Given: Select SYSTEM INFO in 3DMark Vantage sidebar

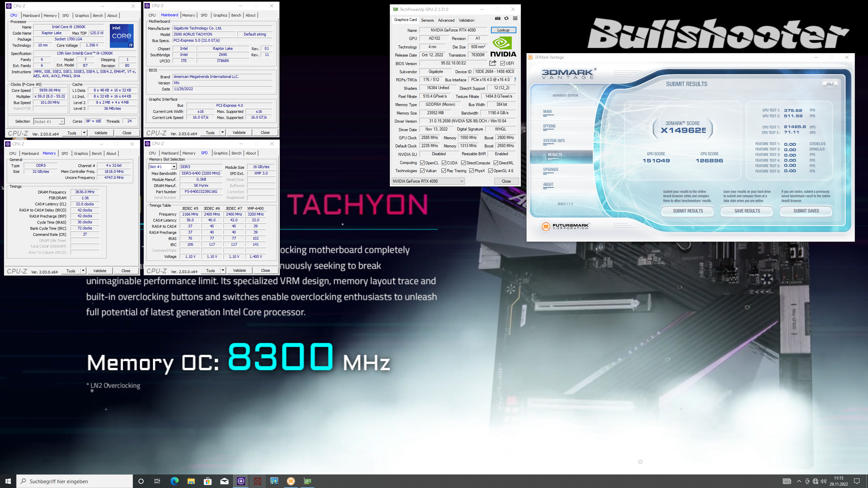Looking at the screenshot, I should pos(554,141).
